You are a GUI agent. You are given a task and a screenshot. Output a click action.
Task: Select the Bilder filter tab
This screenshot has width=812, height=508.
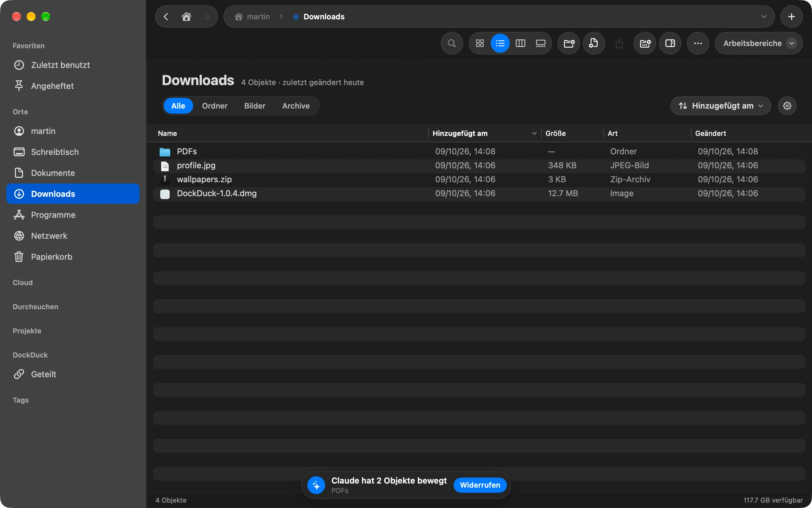tap(255, 106)
